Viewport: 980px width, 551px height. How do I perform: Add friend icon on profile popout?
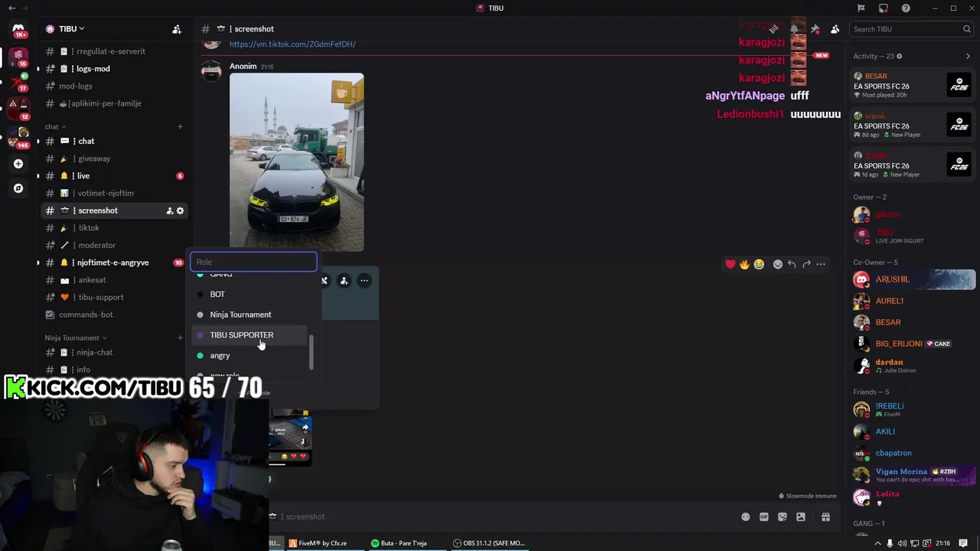click(x=344, y=281)
